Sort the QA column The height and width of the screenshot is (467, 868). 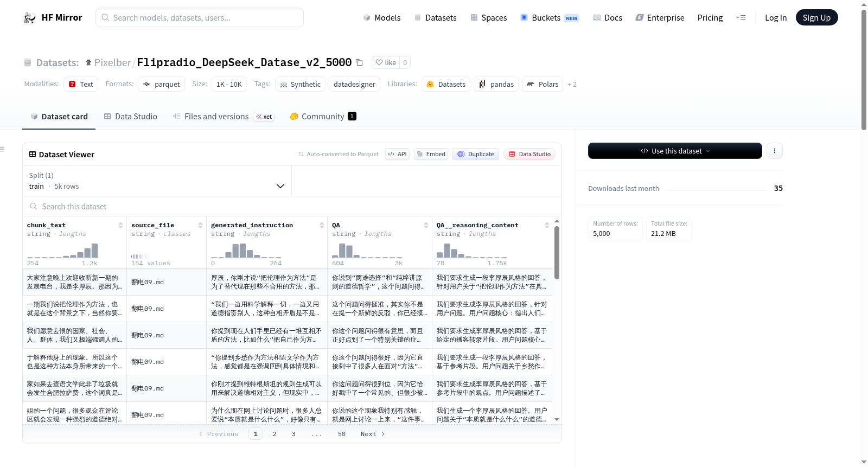(x=426, y=225)
